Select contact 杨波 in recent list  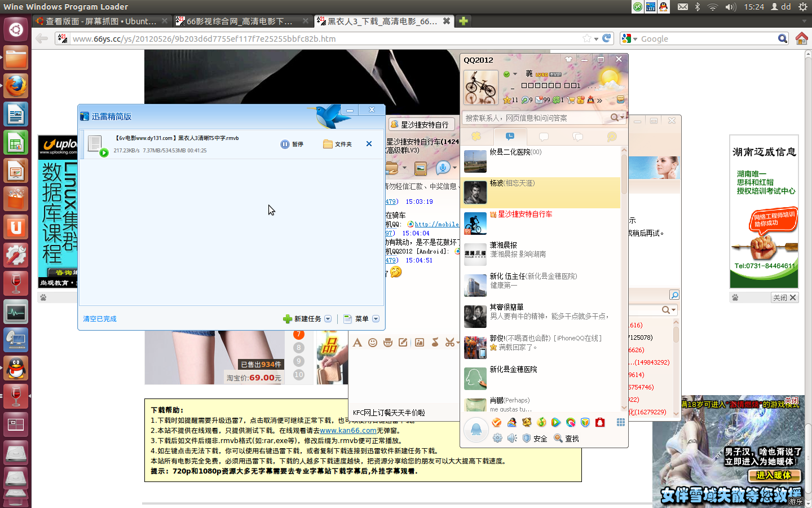tap(540, 192)
